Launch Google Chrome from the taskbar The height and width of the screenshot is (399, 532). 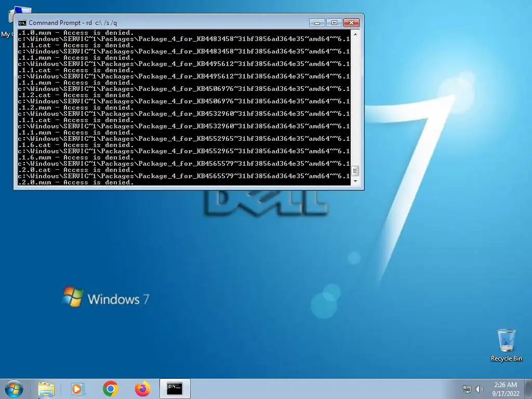click(110, 389)
